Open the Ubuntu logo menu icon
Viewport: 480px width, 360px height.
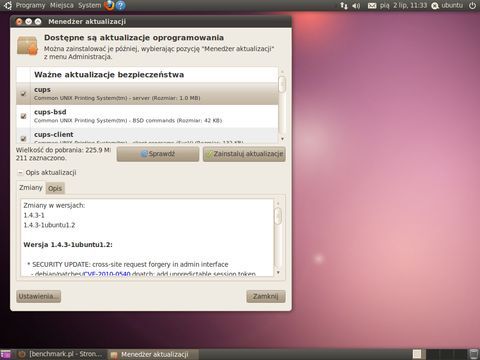click(x=8, y=5)
